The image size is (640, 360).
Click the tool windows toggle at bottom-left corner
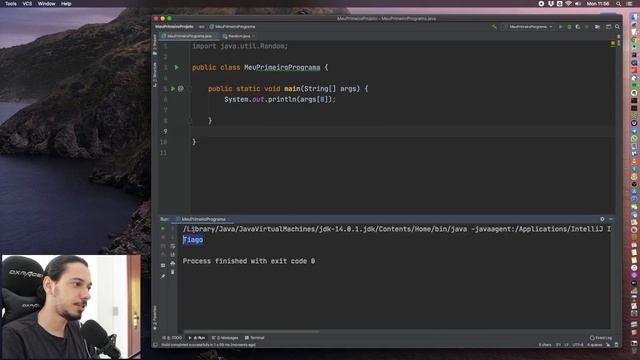155,345
